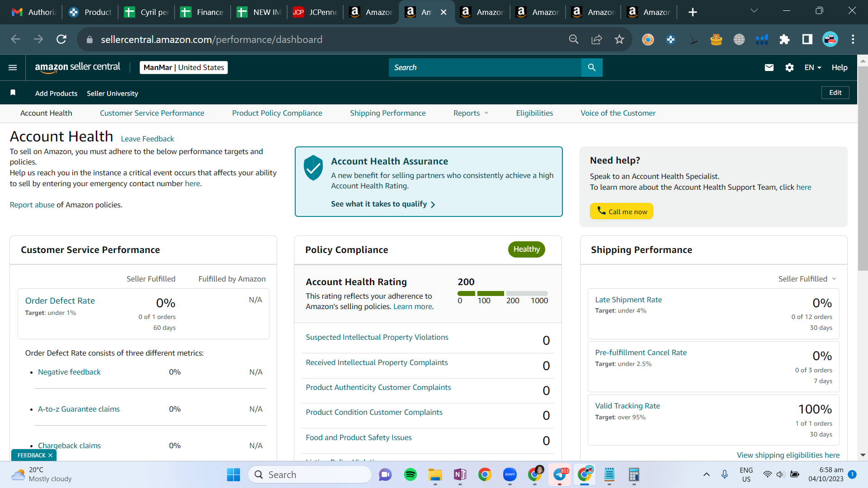
Task: Click the Healthy status badge
Action: pyautogui.click(x=527, y=249)
